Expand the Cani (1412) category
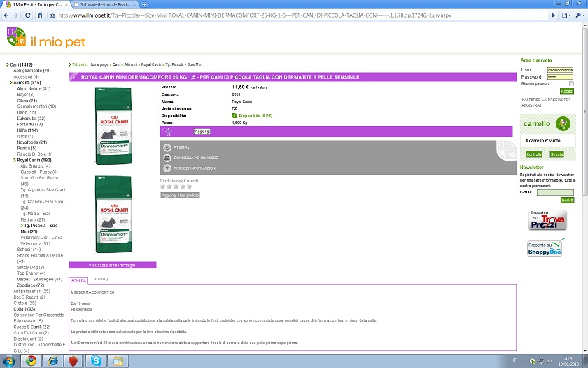Viewport: 588px width, 368px height. 21,64
